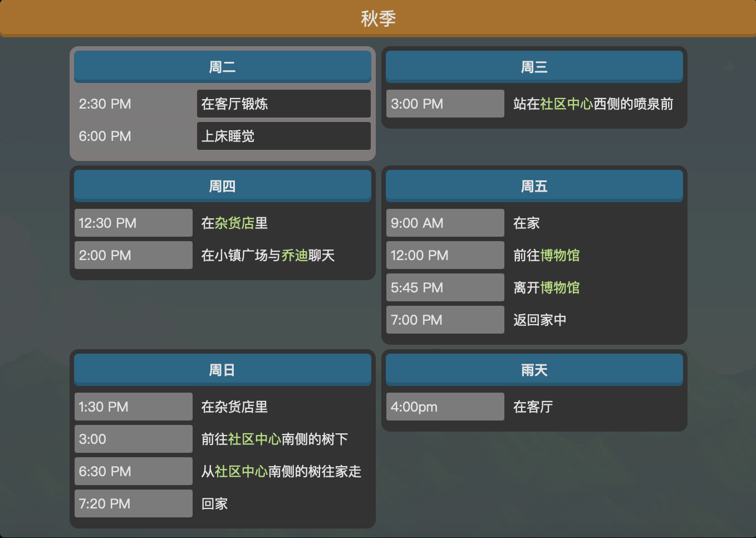Screen dimensions: 756x538
Task: Click the 在客厅锻炼 entry
Action: click(x=284, y=104)
